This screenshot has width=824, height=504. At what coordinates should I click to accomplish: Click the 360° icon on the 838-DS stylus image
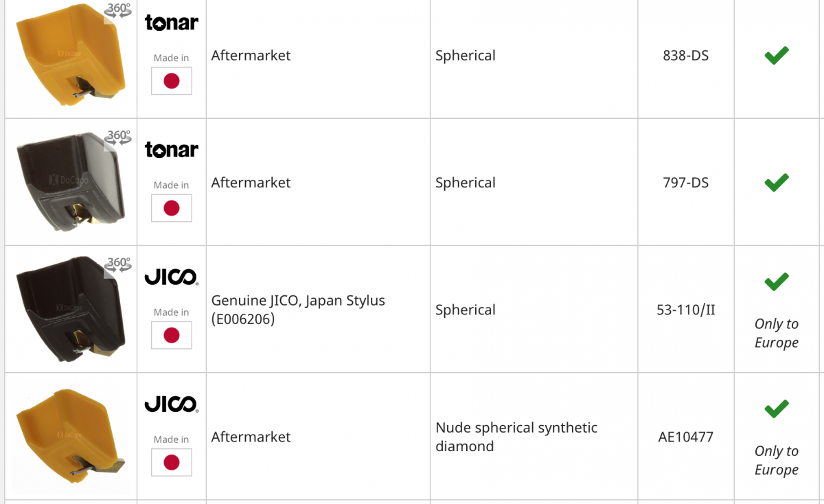118,12
